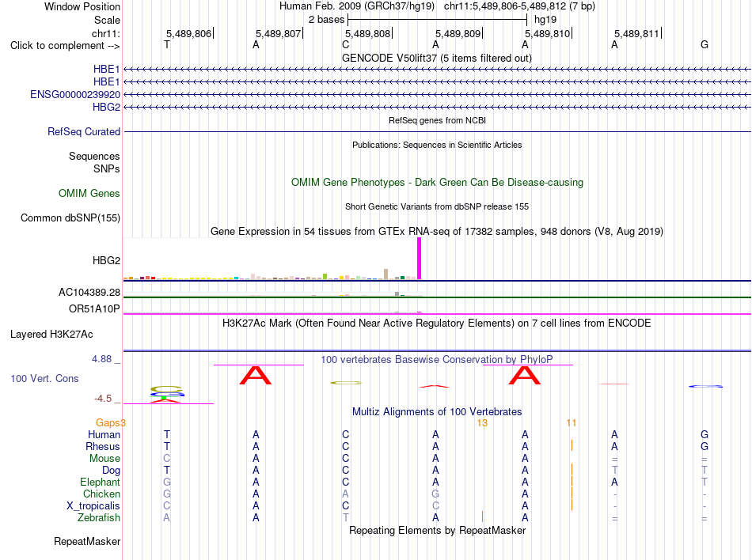
Task: Click the 4.88 PhyloP upper scale value
Action: [x=101, y=359]
